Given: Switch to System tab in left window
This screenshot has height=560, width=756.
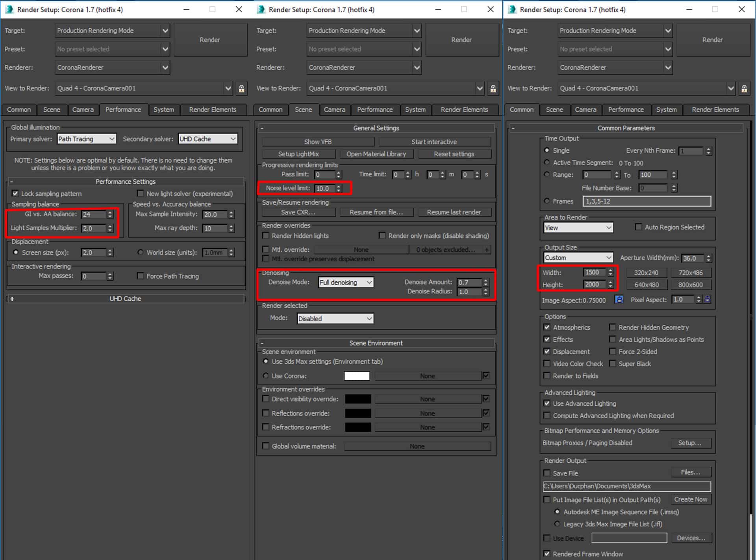Looking at the screenshot, I should 164,110.
